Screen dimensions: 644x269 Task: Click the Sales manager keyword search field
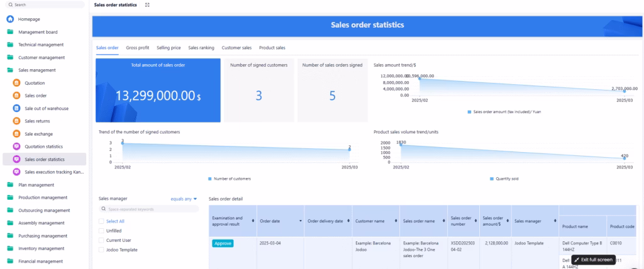150,209
